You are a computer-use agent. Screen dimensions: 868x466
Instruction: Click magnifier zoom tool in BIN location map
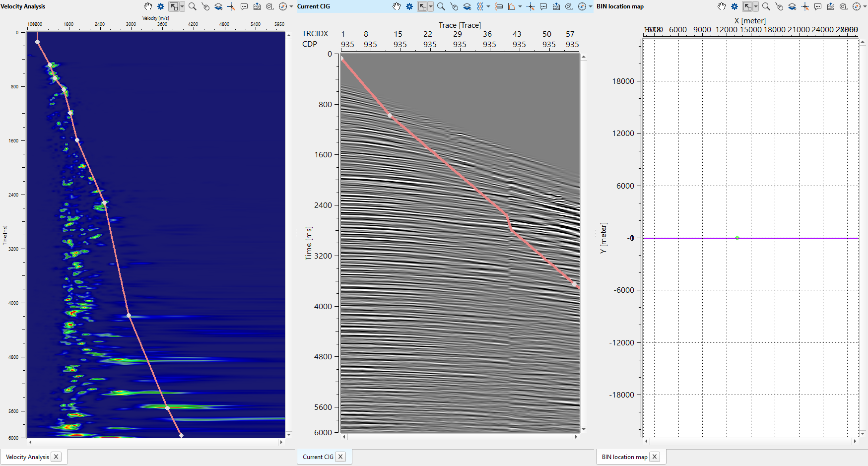pyautogui.click(x=766, y=6)
